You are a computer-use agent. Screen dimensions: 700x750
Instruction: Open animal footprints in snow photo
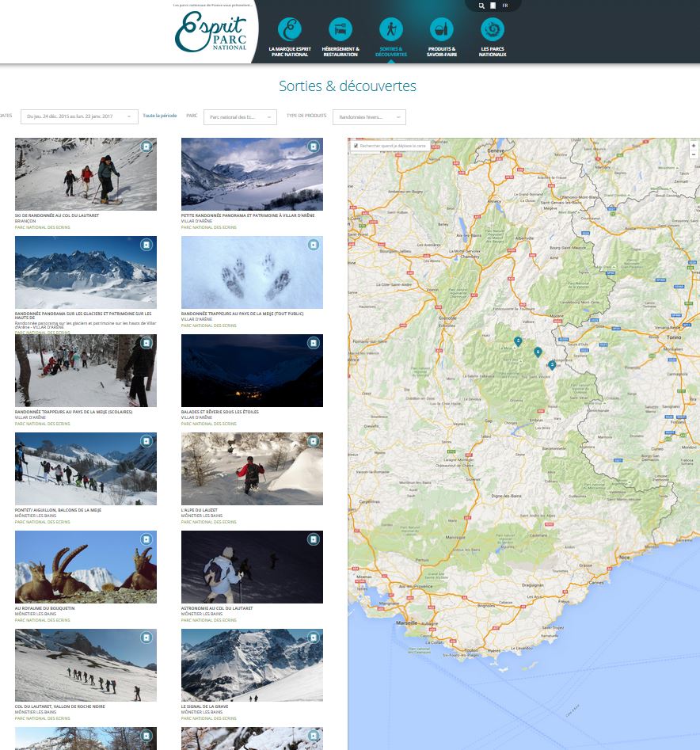pyautogui.click(x=252, y=272)
